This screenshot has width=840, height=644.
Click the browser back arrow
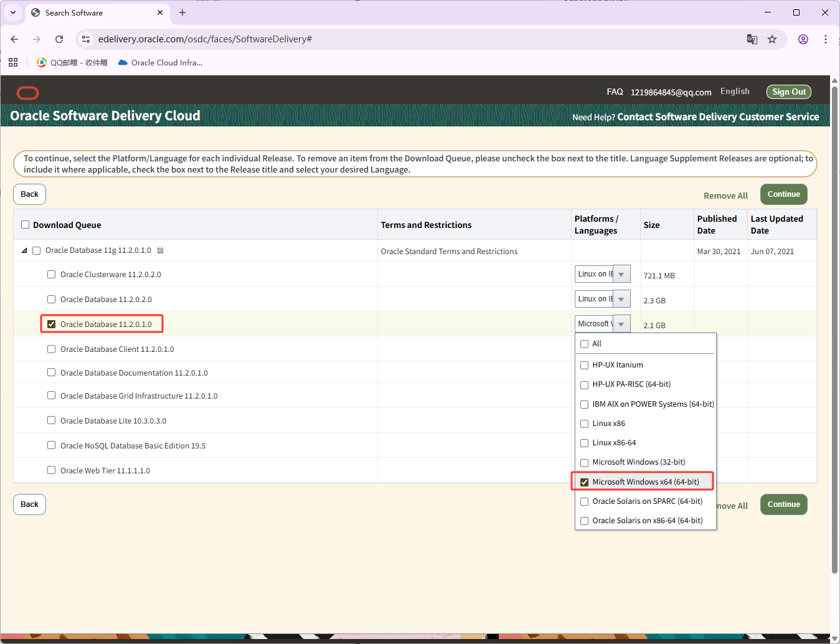(14, 39)
